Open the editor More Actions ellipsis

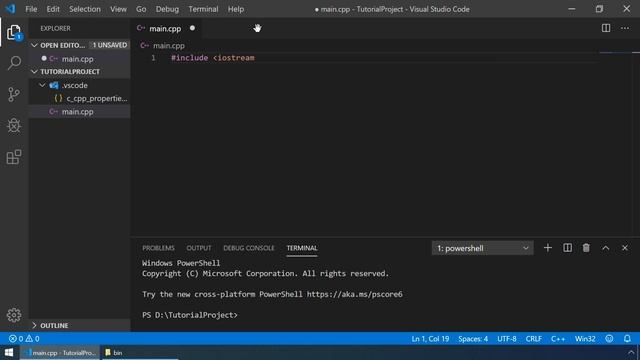(x=625, y=28)
